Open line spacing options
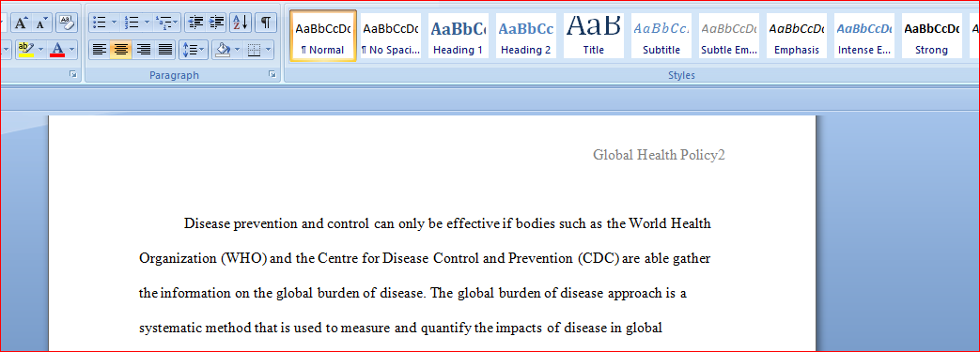The width and height of the screenshot is (980, 352). click(194, 50)
